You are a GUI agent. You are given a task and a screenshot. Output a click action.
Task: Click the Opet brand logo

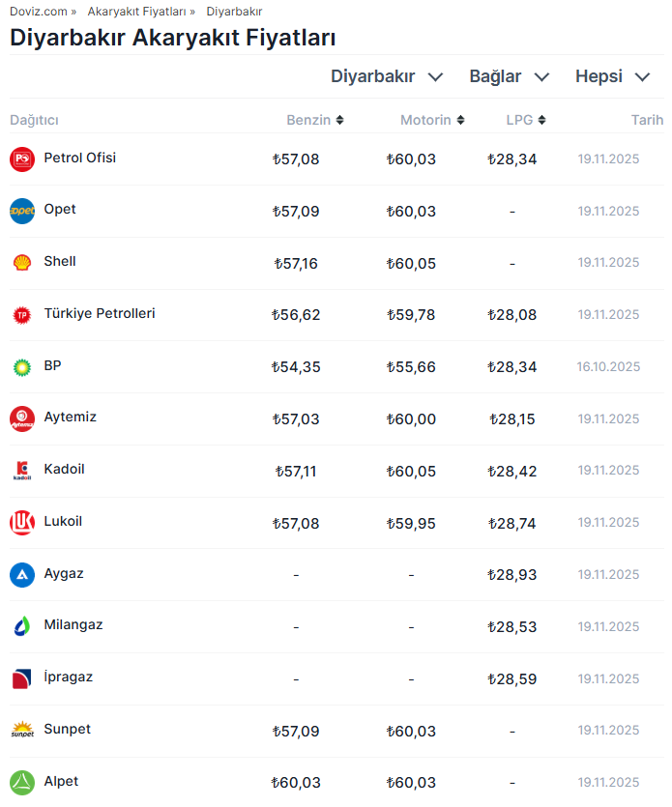(22, 211)
